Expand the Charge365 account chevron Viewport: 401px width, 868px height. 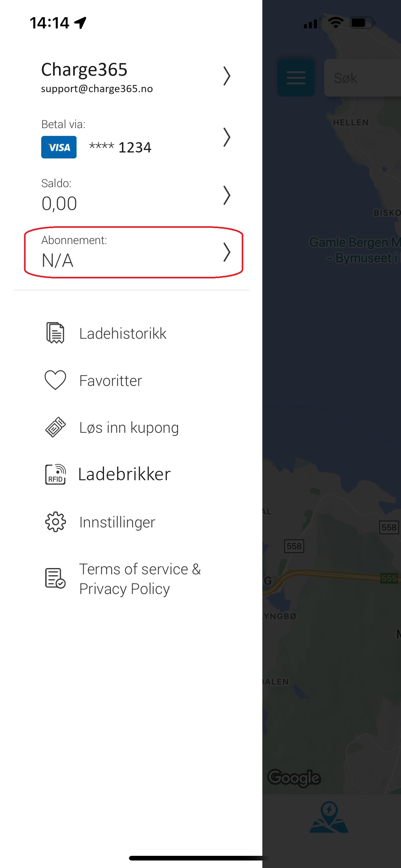tap(227, 76)
